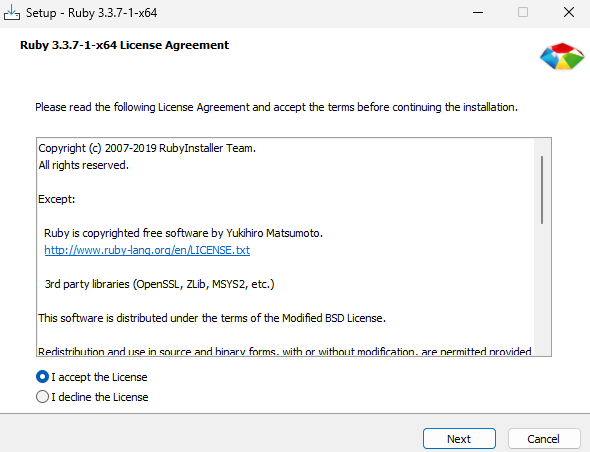Screen dimensions: 590x452
Task: Click the Yukihiro Matsumoto copyright line
Action: coord(183,233)
